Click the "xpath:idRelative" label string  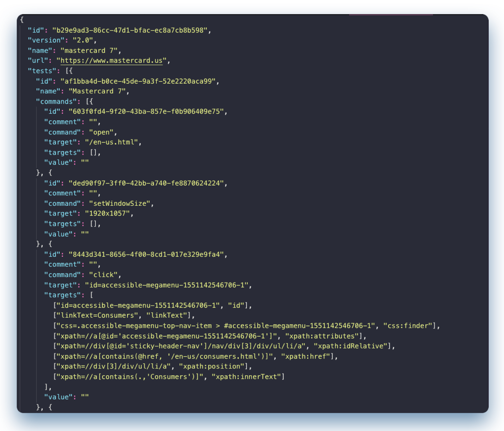click(350, 346)
